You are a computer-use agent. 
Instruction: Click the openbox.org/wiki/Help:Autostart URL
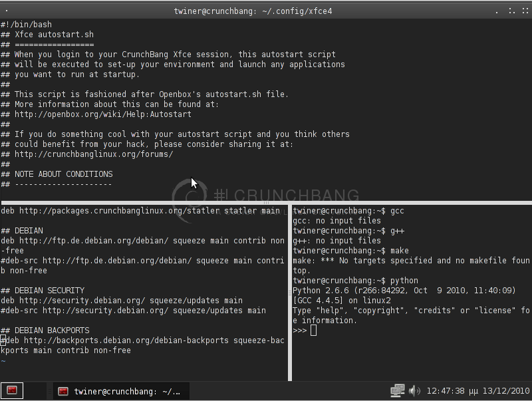tap(103, 114)
